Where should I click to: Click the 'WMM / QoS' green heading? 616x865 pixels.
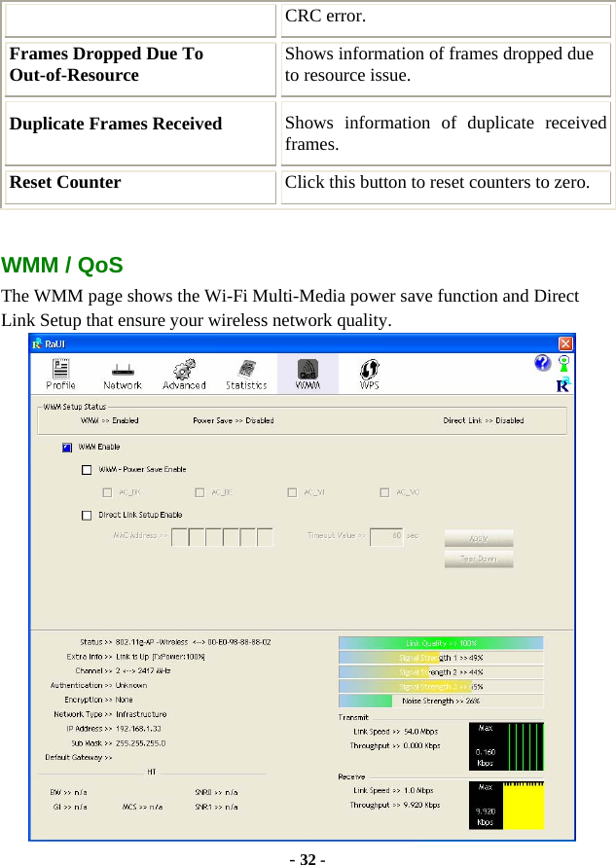pyautogui.click(x=62, y=266)
